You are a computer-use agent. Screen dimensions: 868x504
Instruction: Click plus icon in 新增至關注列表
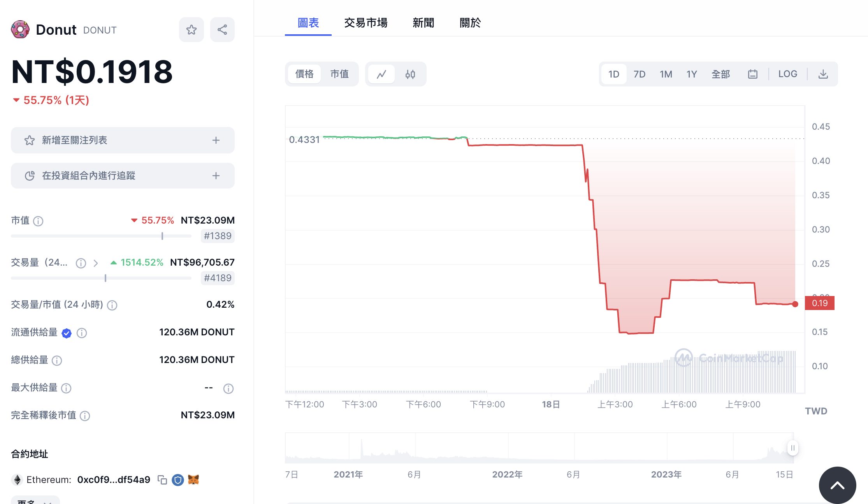[216, 140]
